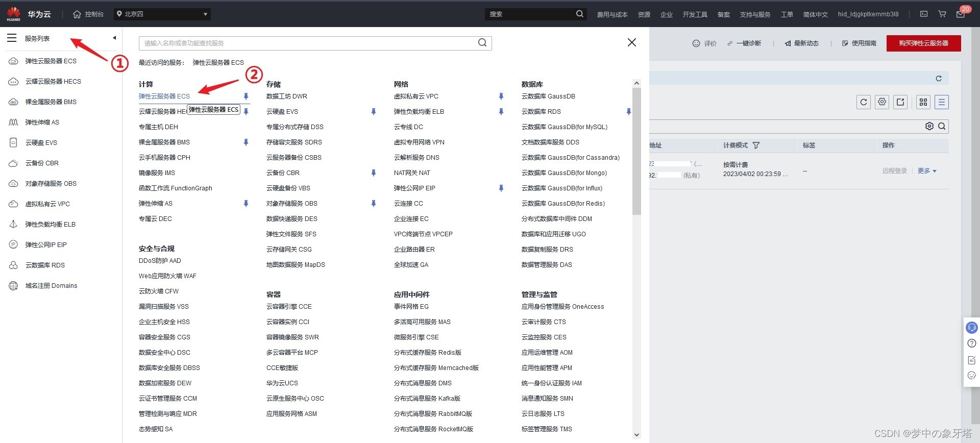
Task: Click the 虚拟私有云 VPC sidebar icon
Action: [13, 204]
